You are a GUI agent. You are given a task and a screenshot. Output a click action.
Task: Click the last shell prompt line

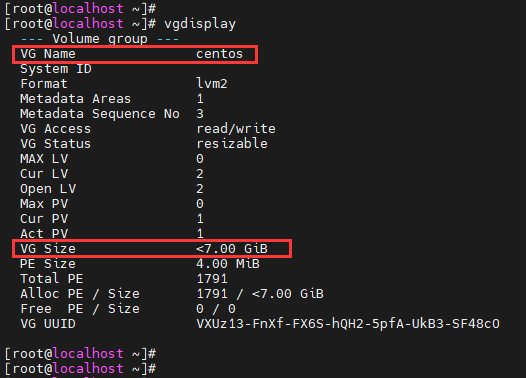[80, 369]
